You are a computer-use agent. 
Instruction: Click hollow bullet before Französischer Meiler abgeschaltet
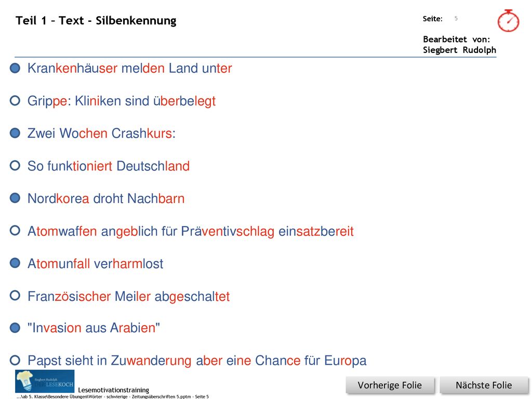pyautogui.click(x=15, y=296)
